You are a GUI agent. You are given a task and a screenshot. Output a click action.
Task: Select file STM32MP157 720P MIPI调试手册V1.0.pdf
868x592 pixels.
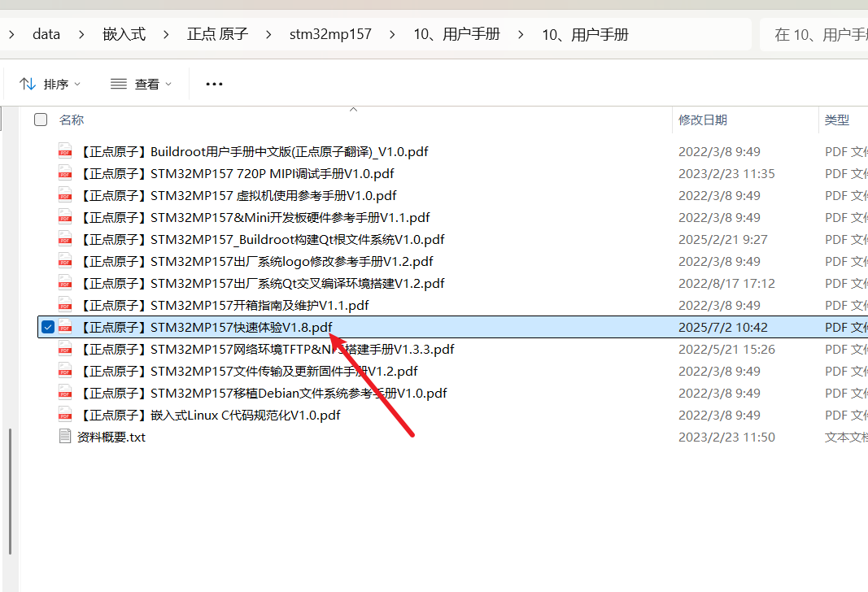[235, 173]
